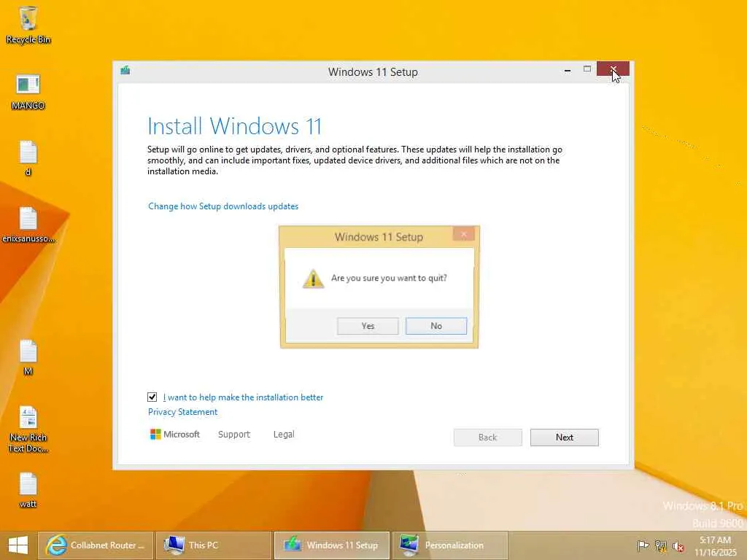This screenshot has width=747, height=560.
Task: Minimize the Windows 11 Setup window
Action: [x=568, y=70]
